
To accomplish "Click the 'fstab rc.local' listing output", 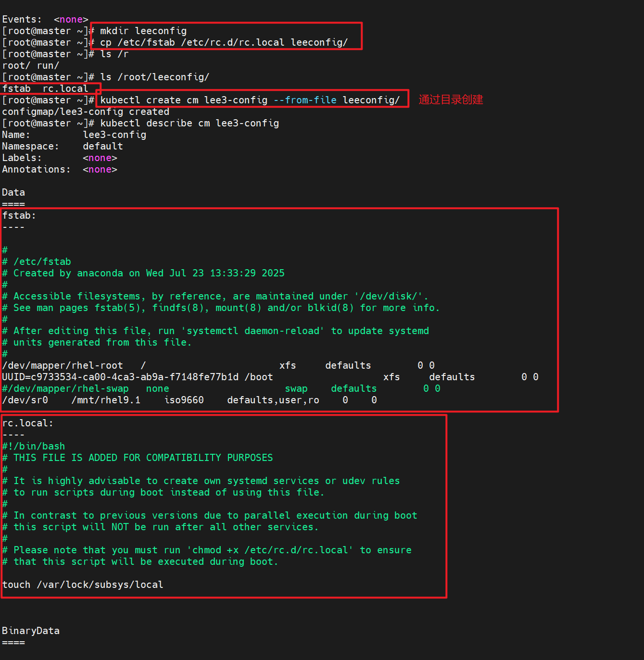I will click(45, 88).
